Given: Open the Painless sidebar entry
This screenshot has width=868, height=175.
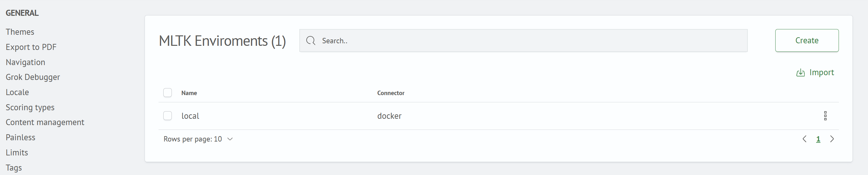Looking at the screenshot, I should point(20,137).
